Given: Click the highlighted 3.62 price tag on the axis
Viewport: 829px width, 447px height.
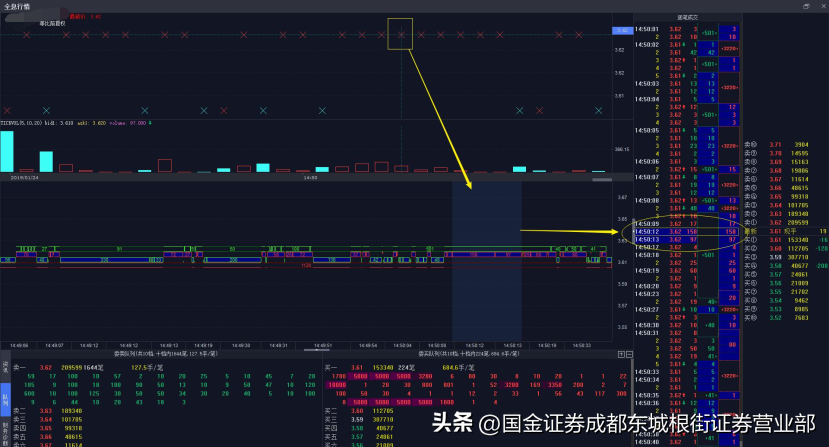Looking at the screenshot, I should pyautogui.click(x=622, y=31).
